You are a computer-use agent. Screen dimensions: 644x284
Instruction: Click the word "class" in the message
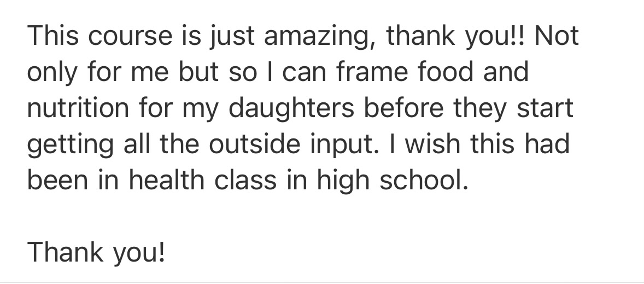(x=245, y=181)
